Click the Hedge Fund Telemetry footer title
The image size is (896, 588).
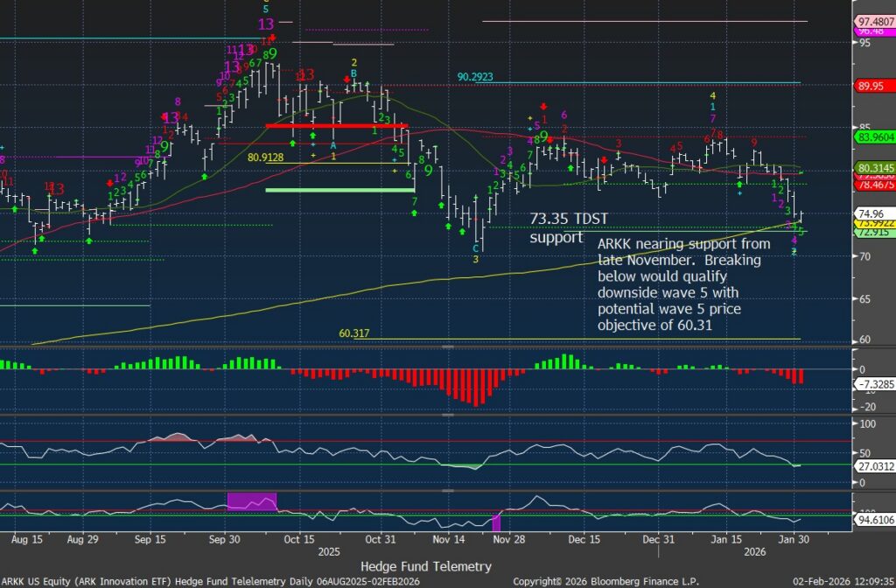425,566
